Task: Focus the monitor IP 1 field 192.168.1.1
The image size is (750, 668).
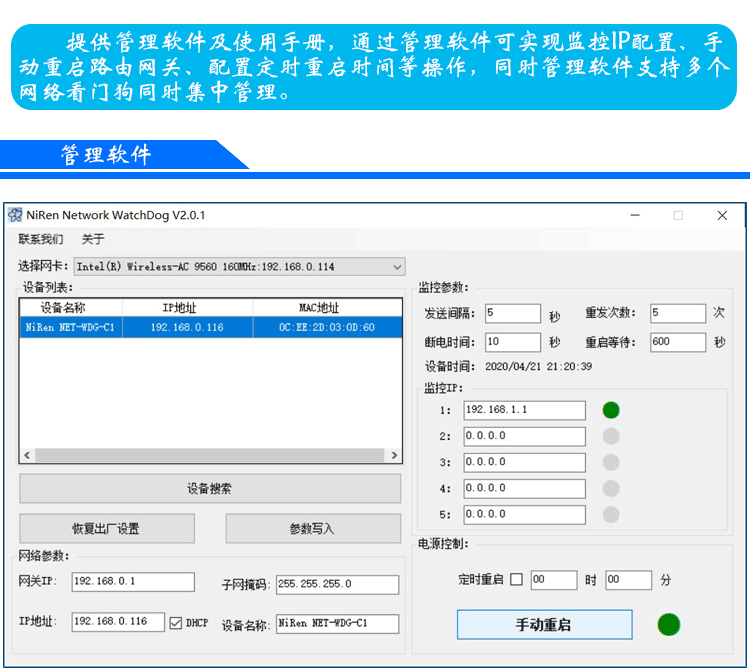Action: click(x=524, y=410)
